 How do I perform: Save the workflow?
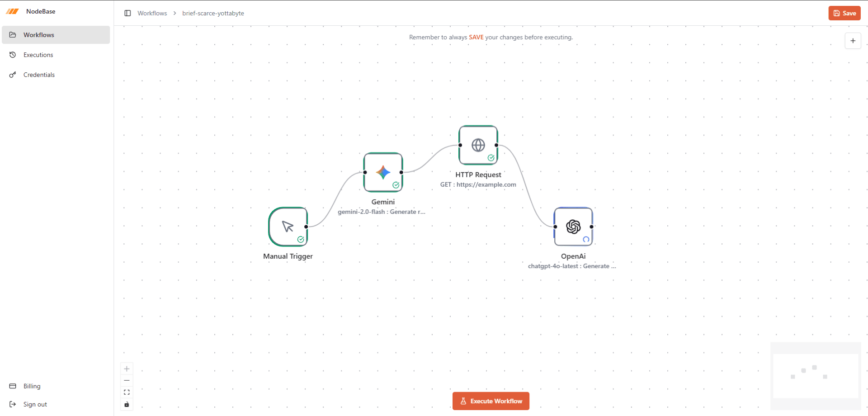(x=844, y=13)
